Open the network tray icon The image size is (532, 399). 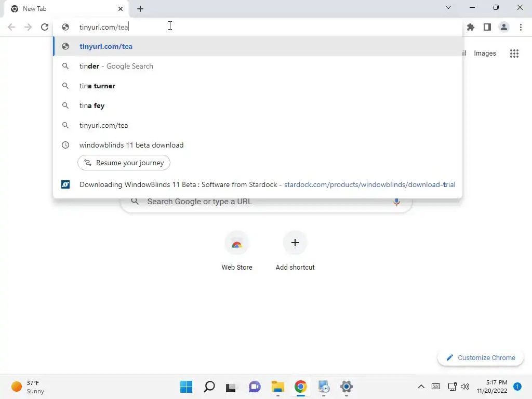[x=452, y=387]
